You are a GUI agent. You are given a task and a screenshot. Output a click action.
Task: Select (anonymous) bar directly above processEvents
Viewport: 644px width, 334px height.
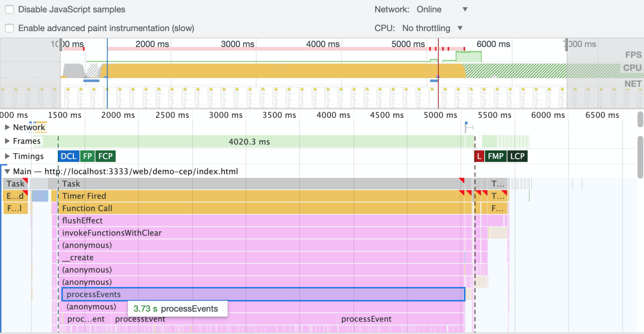tap(261, 282)
